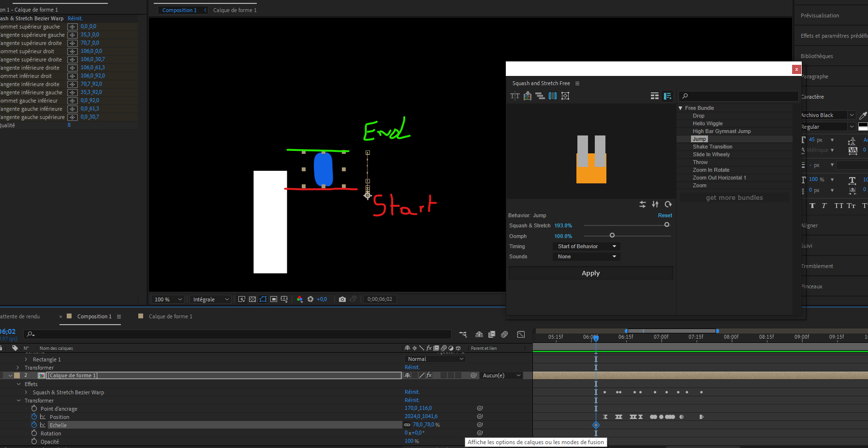The height and width of the screenshot is (448, 868).
Task: Toggle the Position stopwatch keyframe
Action: [34, 417]
